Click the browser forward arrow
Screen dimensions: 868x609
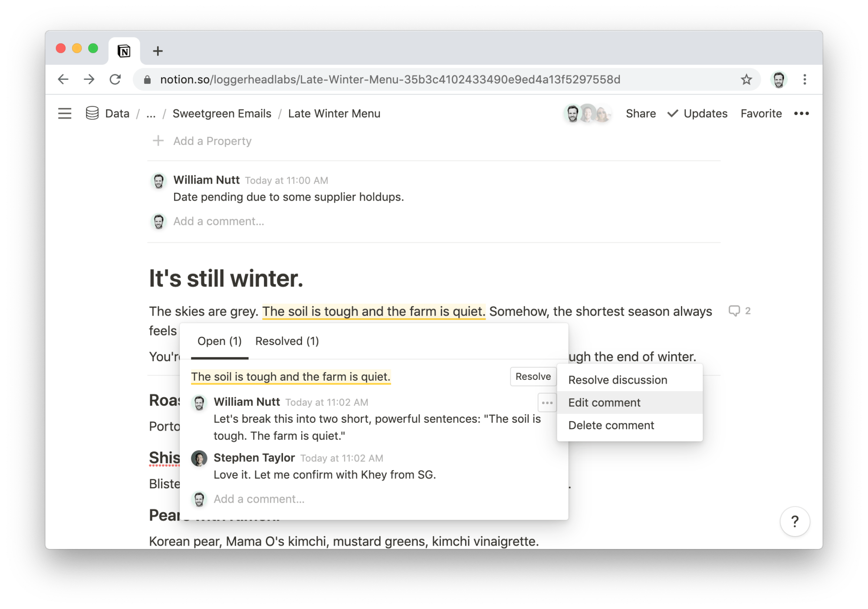(89, 79)
